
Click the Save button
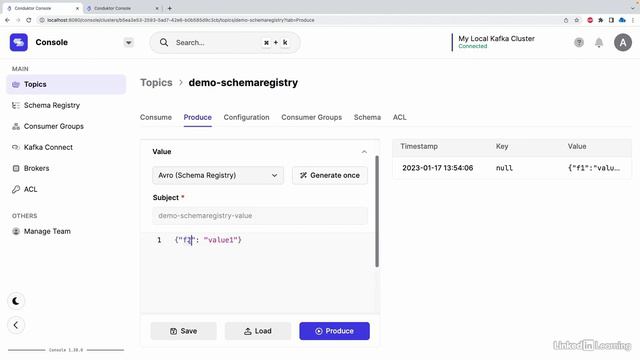pyautogui.click(x=184, y=331)
